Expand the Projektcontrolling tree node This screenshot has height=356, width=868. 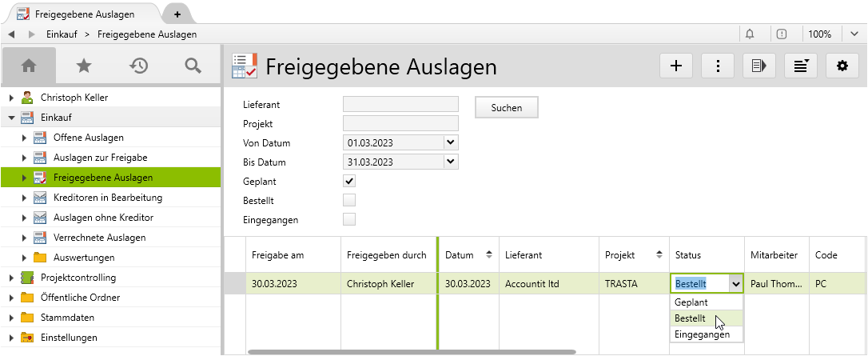pos(11,278)
